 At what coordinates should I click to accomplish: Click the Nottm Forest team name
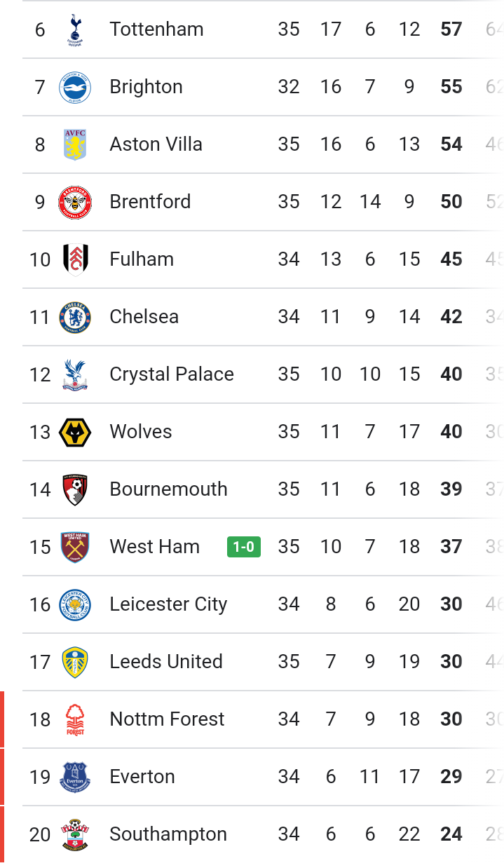167,719
